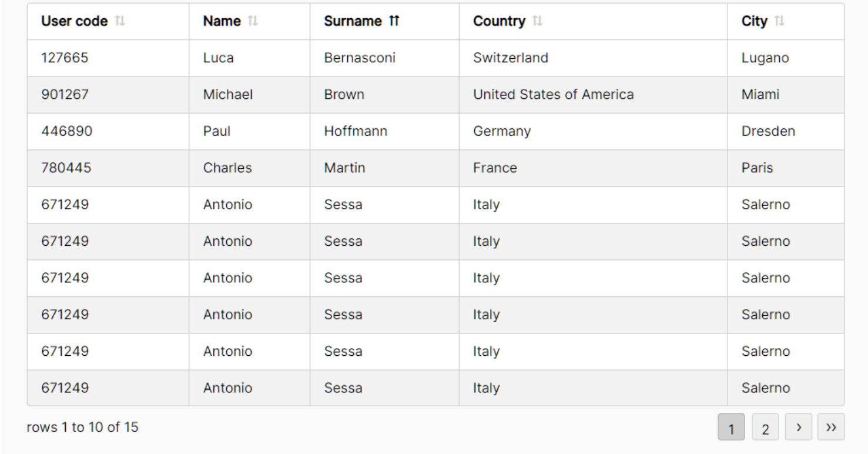Click the Name column sort icon
Image resolution: width=868 pixels, height=454 pixels.
pyautogui.click(x=253, y=22)
